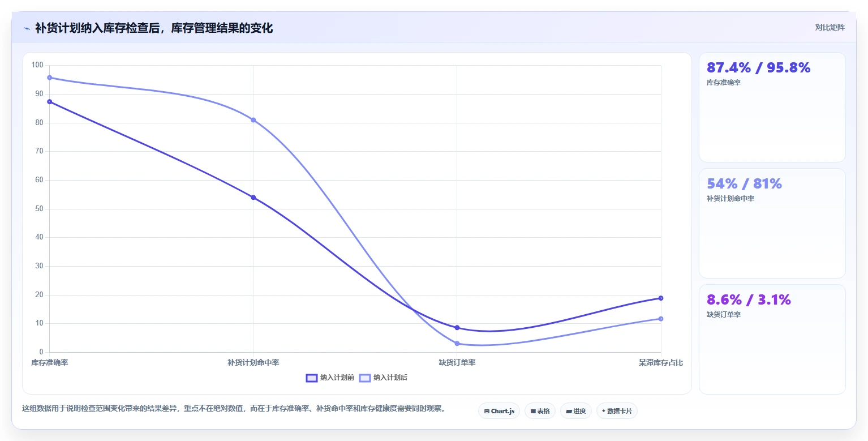Click the 进度 pill tag
The image size is (868, 441).
tap(576, 411)
